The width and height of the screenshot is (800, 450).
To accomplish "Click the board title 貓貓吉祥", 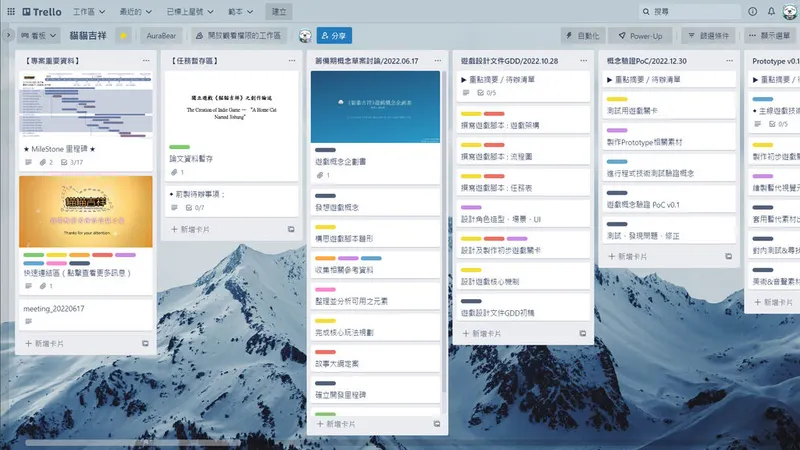I will tap(88, 36).
